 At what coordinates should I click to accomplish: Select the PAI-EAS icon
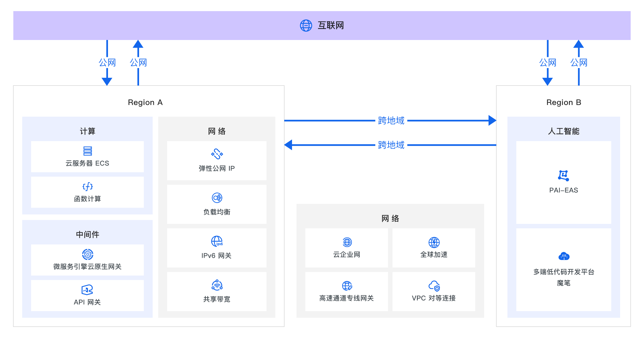click(563, 175)
